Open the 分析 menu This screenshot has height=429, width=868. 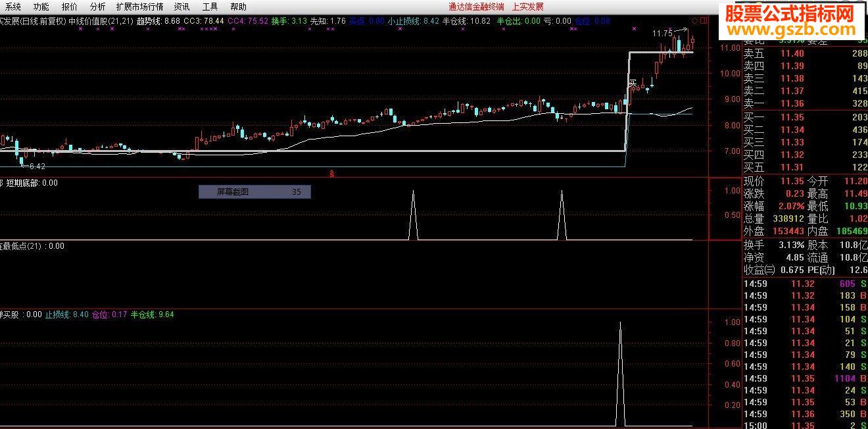(x=97, y=7)
